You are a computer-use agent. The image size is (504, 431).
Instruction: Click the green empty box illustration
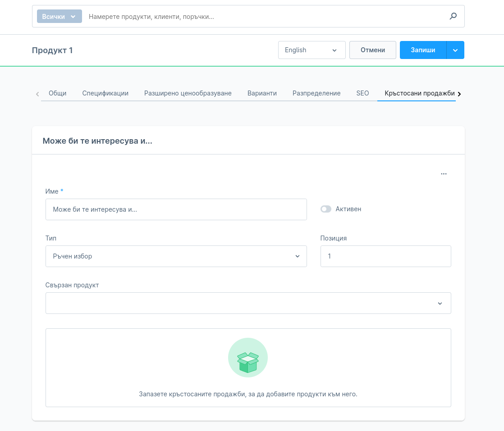coord(248,358)
